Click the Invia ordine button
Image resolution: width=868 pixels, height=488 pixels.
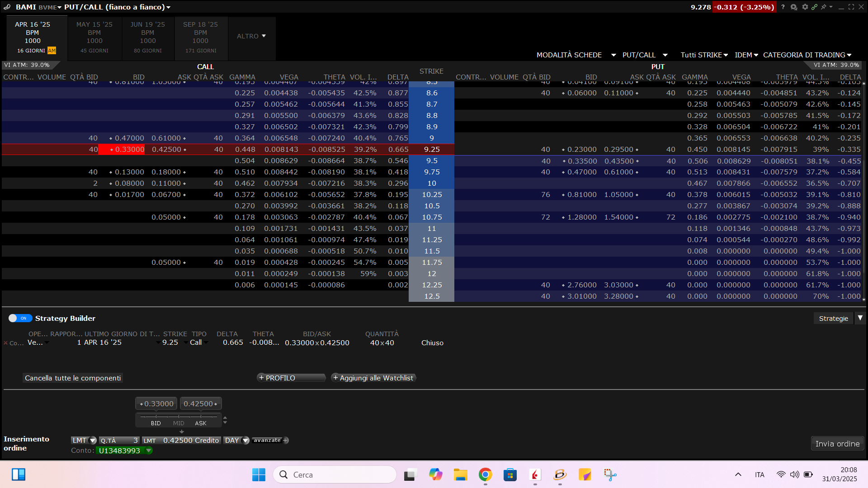(837, 444)
